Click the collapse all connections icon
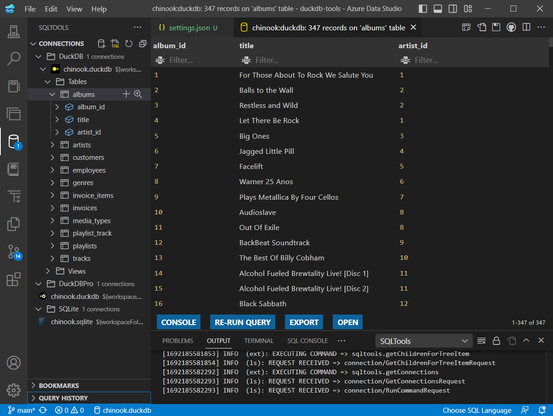The width and height of the screenshot is (553, 416). (142, 44)
